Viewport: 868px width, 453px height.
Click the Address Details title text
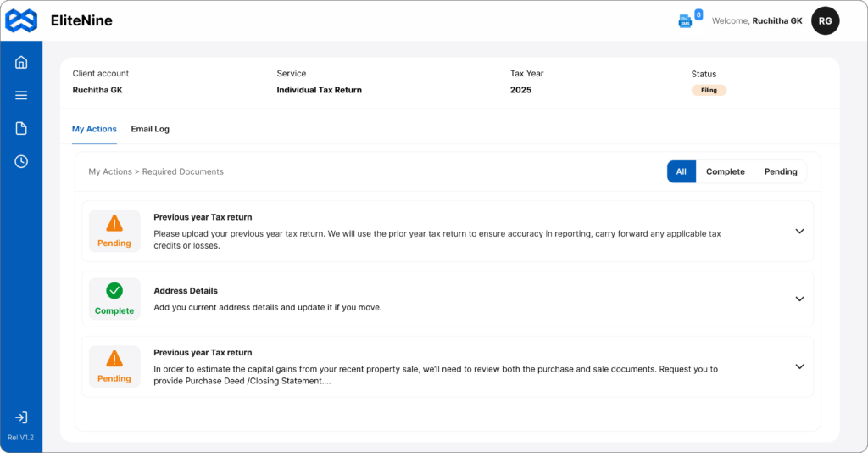(x=186, y=291)
